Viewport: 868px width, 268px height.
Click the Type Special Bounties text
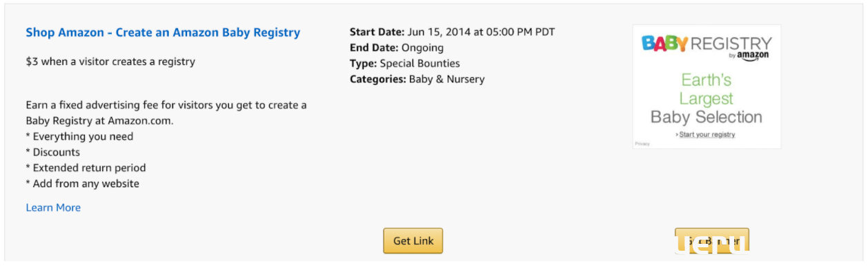[x=405, y=64]
